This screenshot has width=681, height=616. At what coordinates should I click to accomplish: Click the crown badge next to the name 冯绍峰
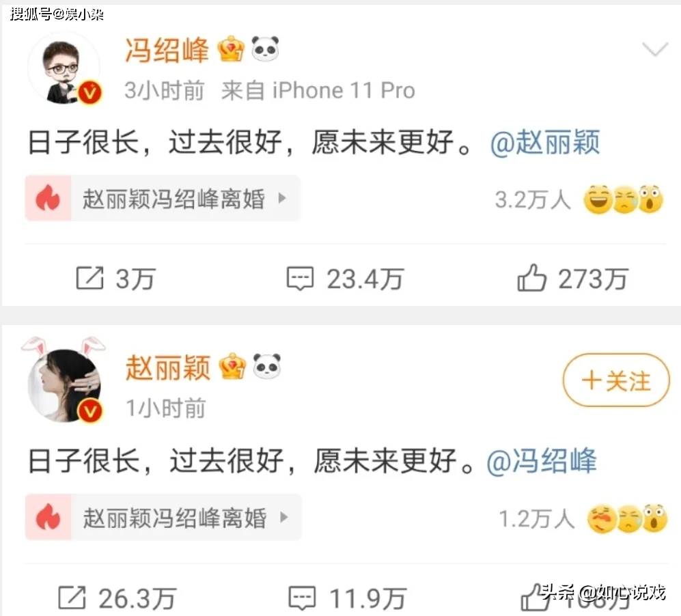point(231,49)
